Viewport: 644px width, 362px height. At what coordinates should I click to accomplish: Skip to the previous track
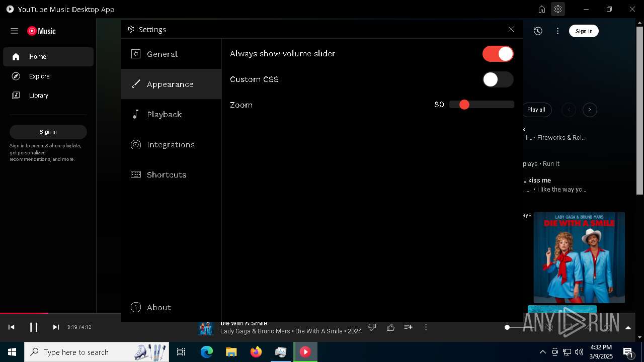tap(12, 327)
